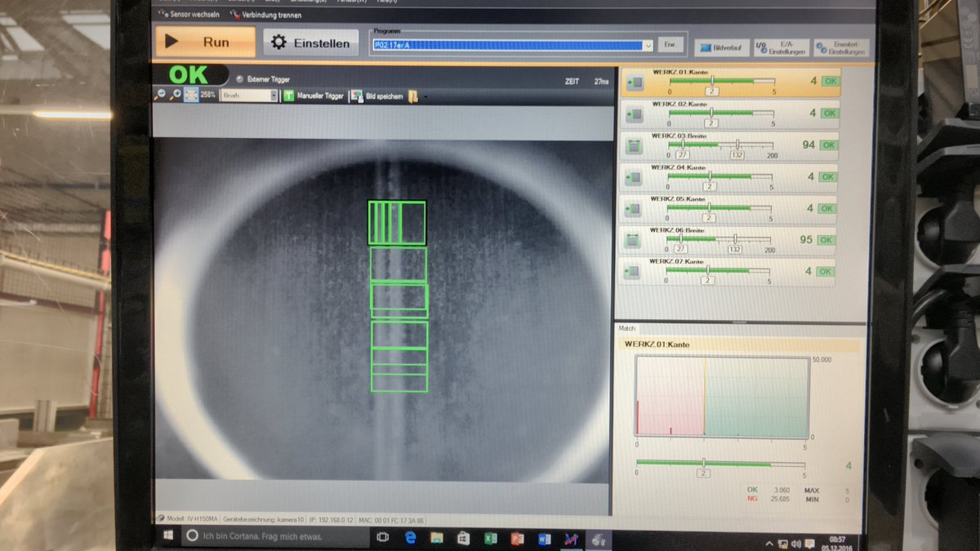Screen dimensions: 980x551
Task: Launch Microsoft Edge from the taskbar
Action: click(x=411, y=537)
